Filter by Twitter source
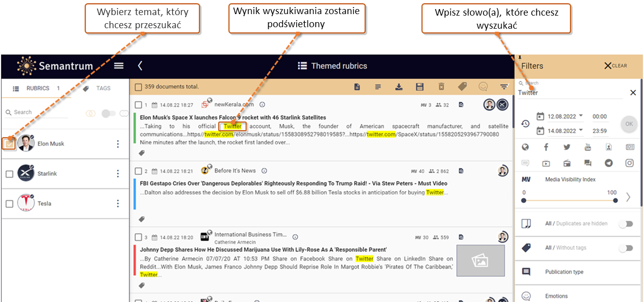This screenshot has height=302, width=644. [567, 147]
